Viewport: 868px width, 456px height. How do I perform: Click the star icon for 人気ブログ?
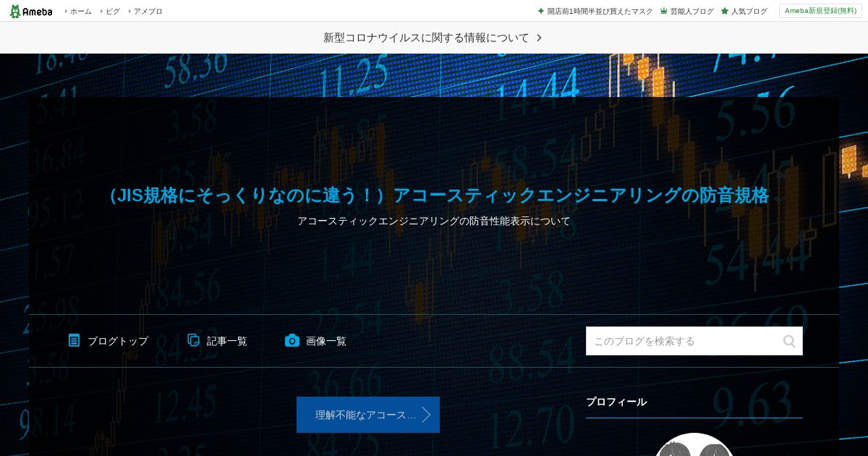(725, 11)
